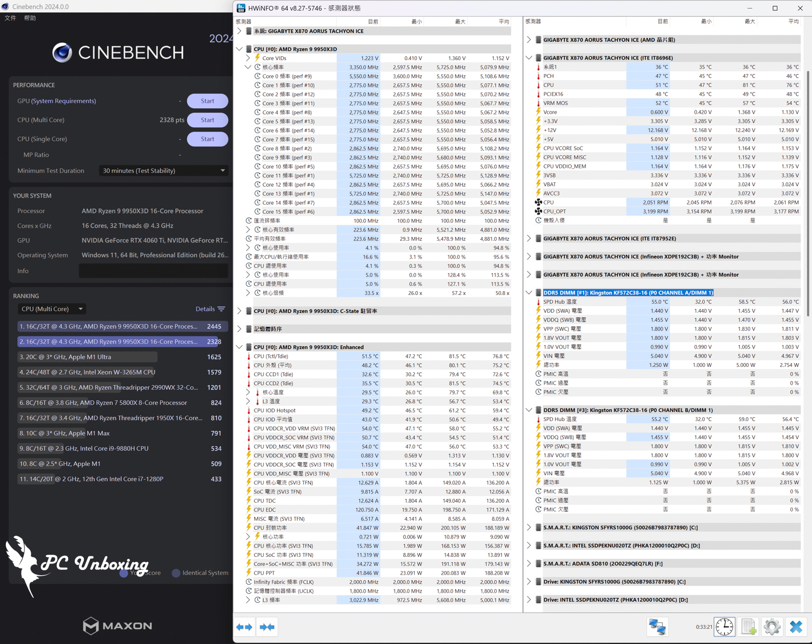Image resolution: width=812 pixels, height=644 pixels.
Task: Click the clock reset timer icon
Action: (x=724, y=627)
